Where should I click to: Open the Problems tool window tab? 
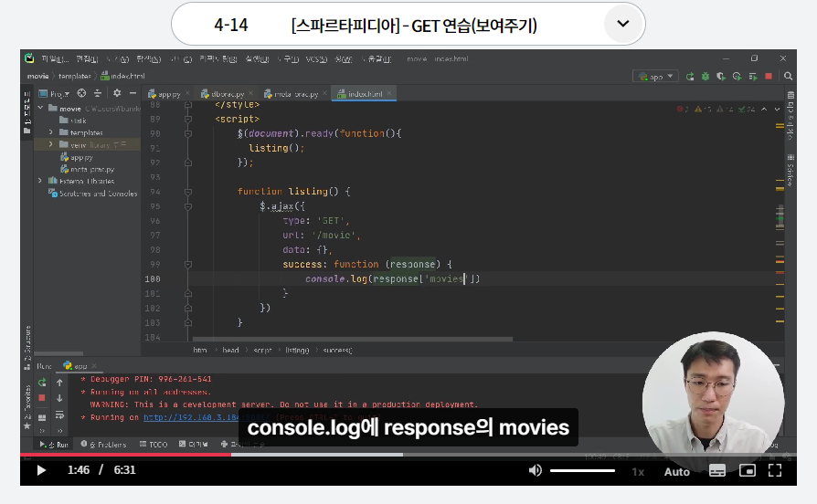point(103,445)
